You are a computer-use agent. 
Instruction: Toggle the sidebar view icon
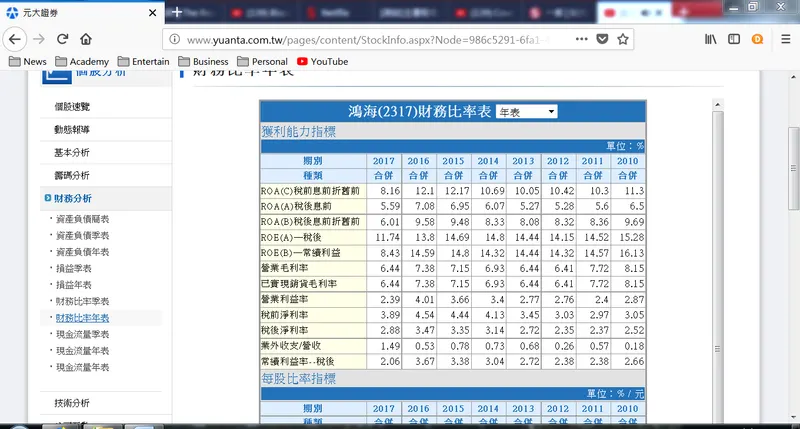734,39
